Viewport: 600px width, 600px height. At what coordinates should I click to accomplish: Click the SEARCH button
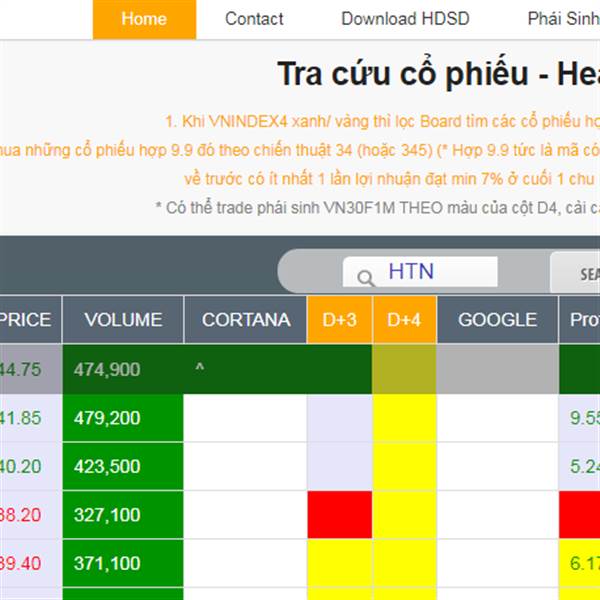pos(575,272)
